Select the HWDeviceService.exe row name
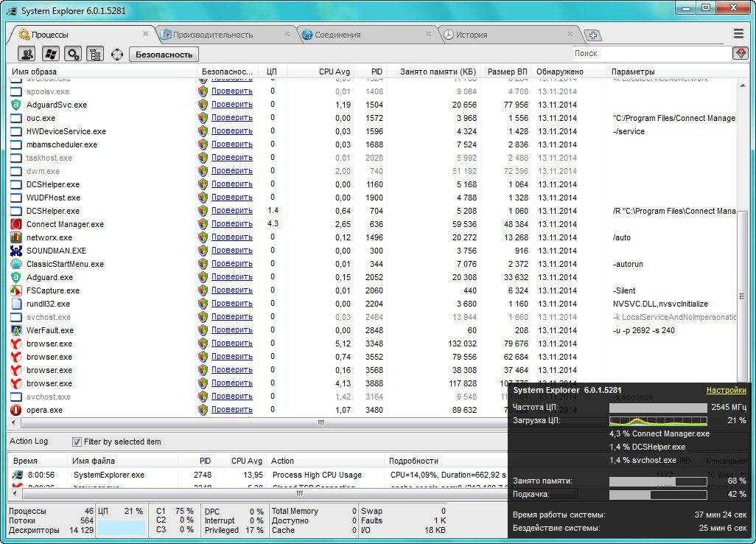756x544 pixels. coord(66,131)
